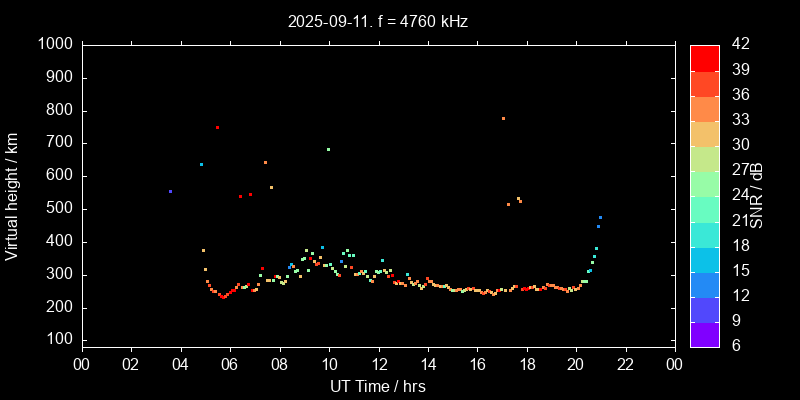Click the "UT Time / hrs" axis label

pyautogui.click(x=378, y=385)
